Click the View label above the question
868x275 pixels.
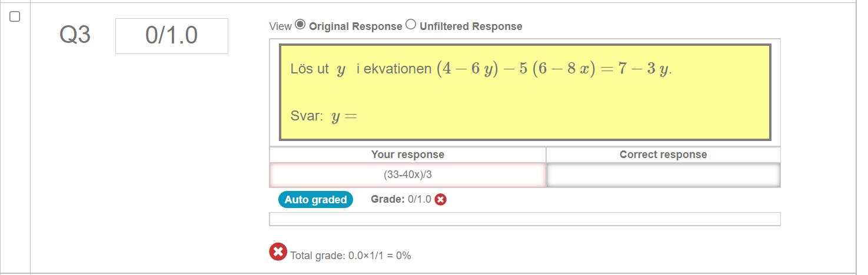coord(280,26)
